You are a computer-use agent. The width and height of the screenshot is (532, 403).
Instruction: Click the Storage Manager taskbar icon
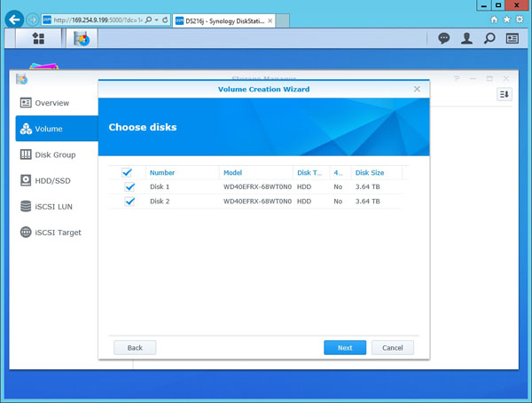[x=82, y=38]
